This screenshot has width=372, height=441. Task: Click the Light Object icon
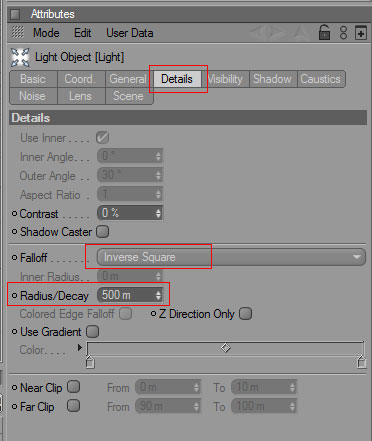point(20,57)
